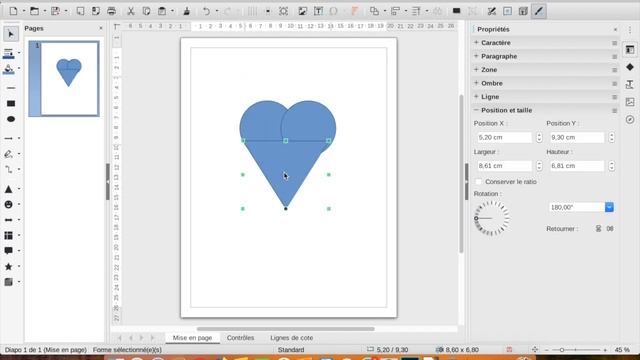Screen dimensions: 640x360
Task: Click the shadow toggle black rectangle icon
Action: [x=456, y=11]
